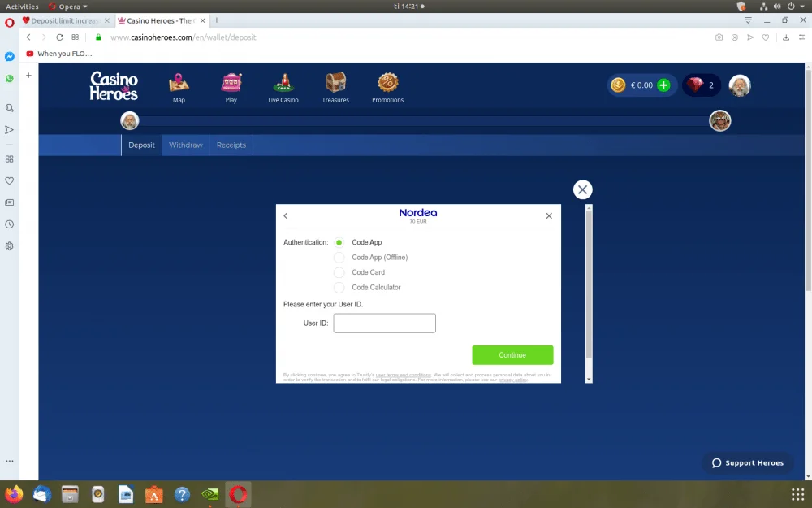The image size is (812, 508).
Task: Switch to the Receipts tab
Action: [231, 145]
